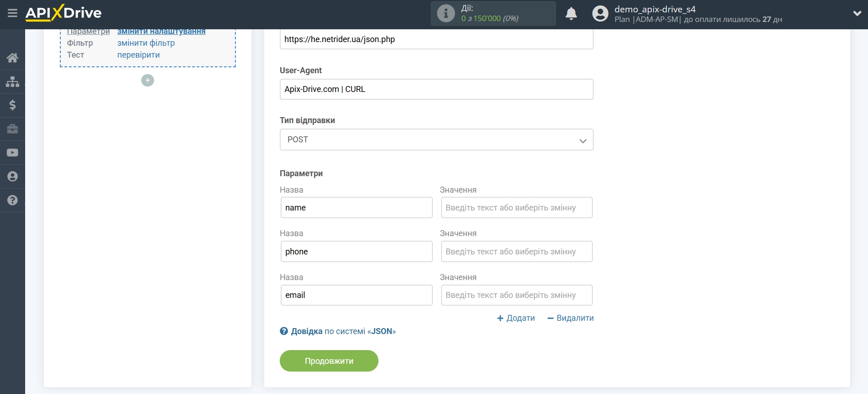Click the 'name' parameter name field
868x394 pixels.
357,208
